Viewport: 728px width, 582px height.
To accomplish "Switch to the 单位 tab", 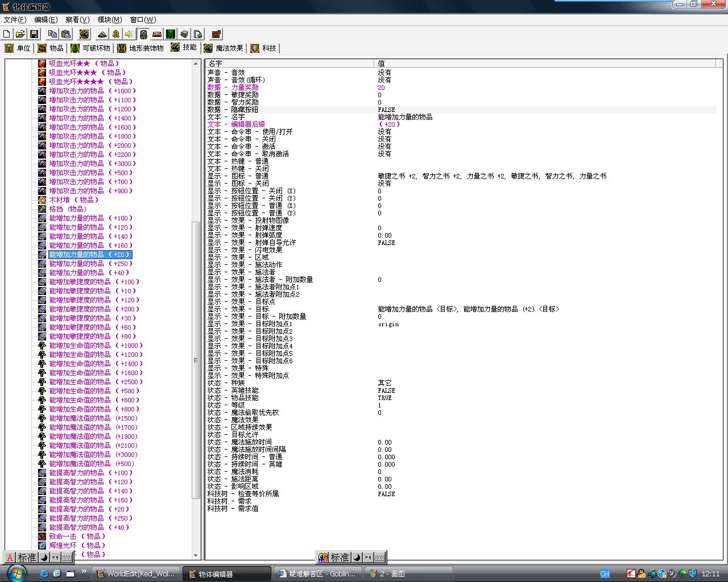I will [x=18, y=48].
